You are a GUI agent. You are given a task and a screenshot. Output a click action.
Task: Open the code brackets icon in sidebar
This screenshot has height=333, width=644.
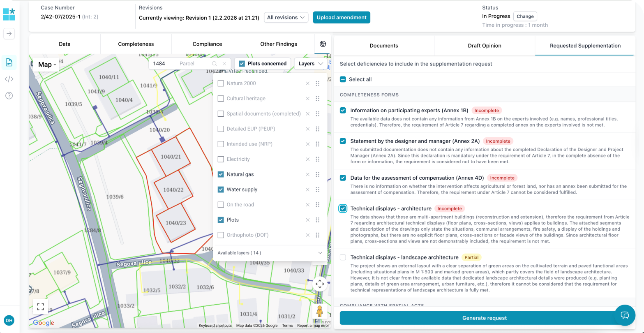coord(9,79)
